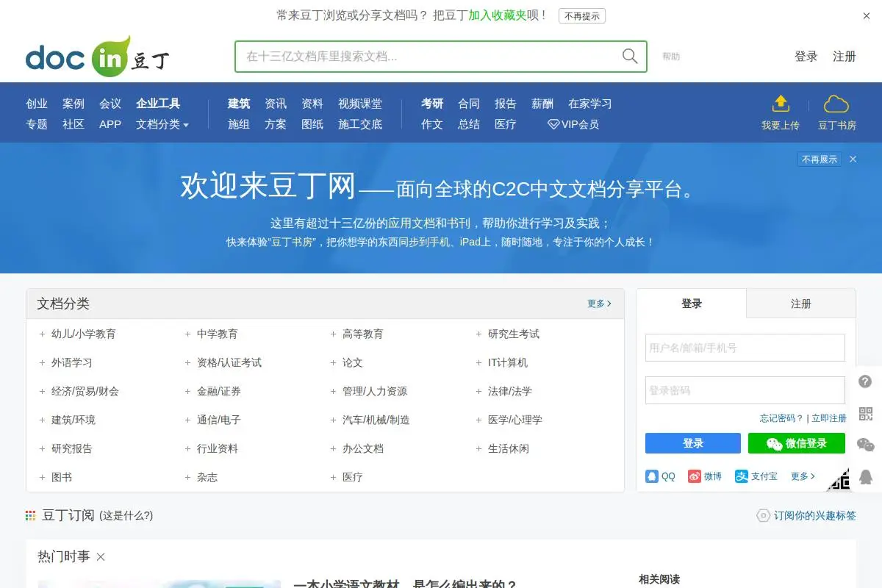Viewport: 882px width, 588px height.
Task: Click the help question mark side icon
Action: point(866,382)
